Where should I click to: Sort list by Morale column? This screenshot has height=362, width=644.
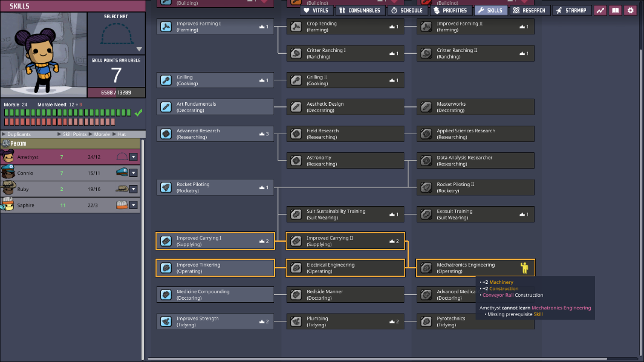click(x=99, y=134)
